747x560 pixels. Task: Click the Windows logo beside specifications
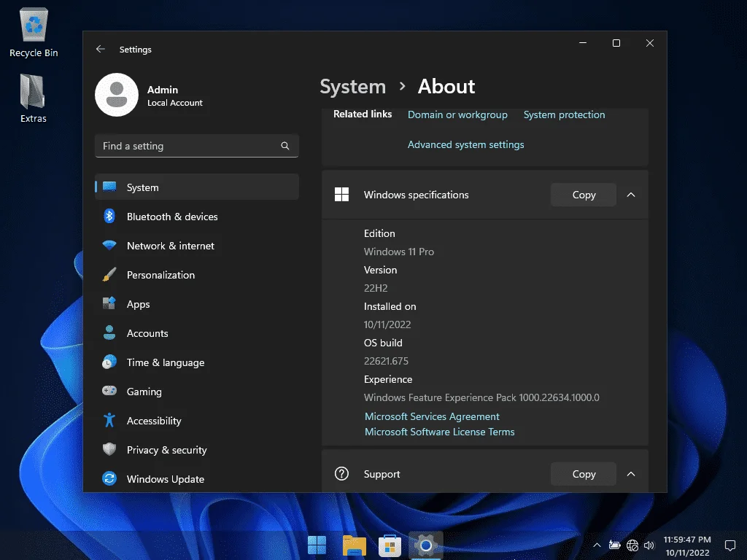pyautogui.click(x=341, y=194)
